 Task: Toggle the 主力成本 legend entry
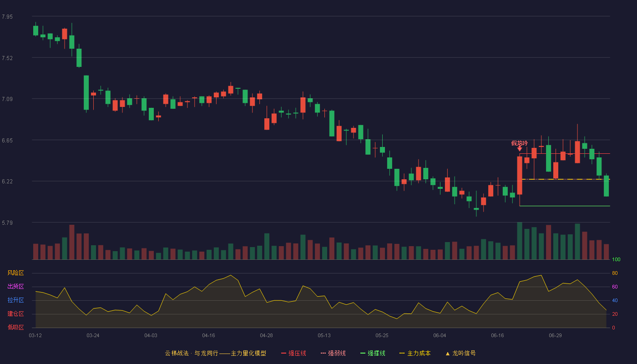click(415, 353)
